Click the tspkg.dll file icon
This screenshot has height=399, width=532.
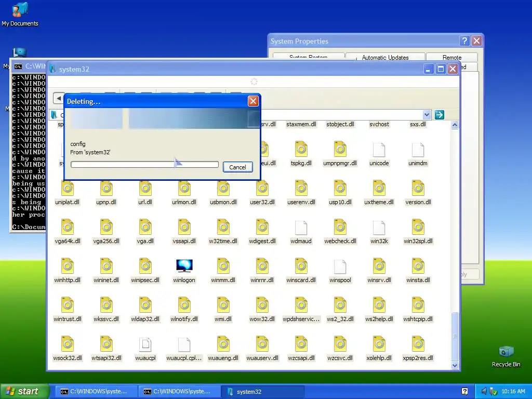(x=301, y=149)
